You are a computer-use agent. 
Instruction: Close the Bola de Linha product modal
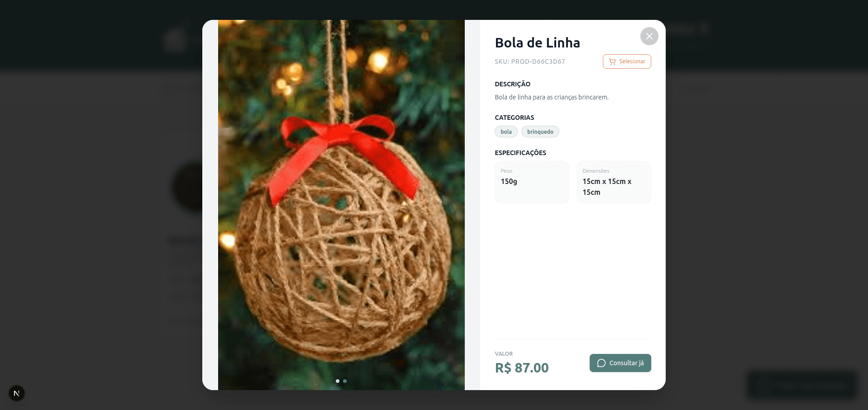coord(649,36)
